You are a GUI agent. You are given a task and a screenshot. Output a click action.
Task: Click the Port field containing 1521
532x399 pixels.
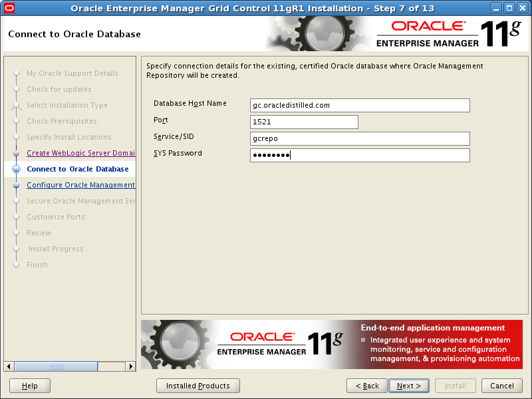304,122
